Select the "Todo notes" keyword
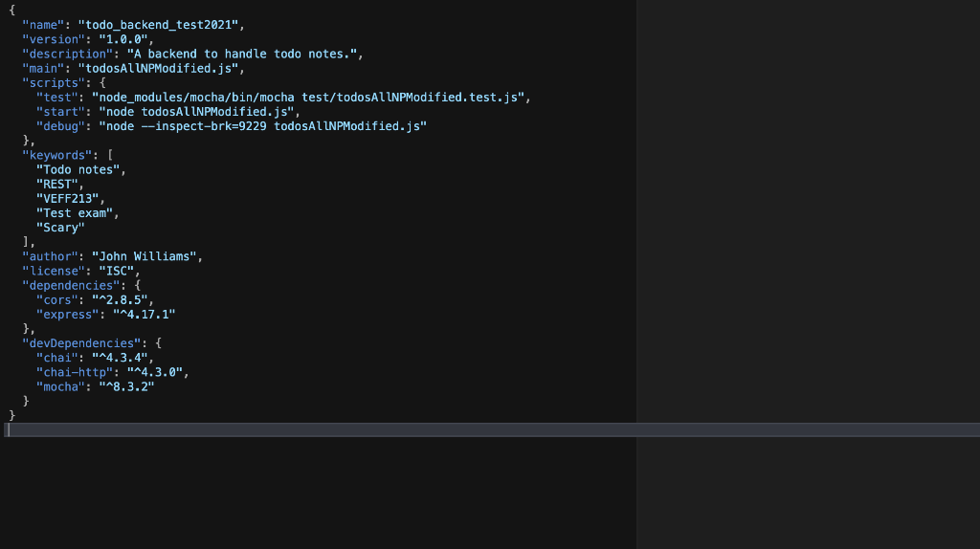 [78, 170]
